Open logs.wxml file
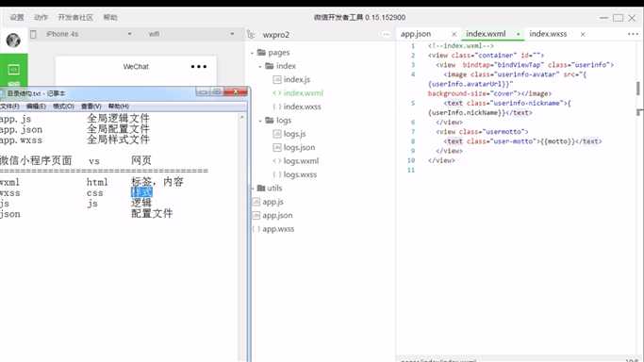 (x=301, y=161)
